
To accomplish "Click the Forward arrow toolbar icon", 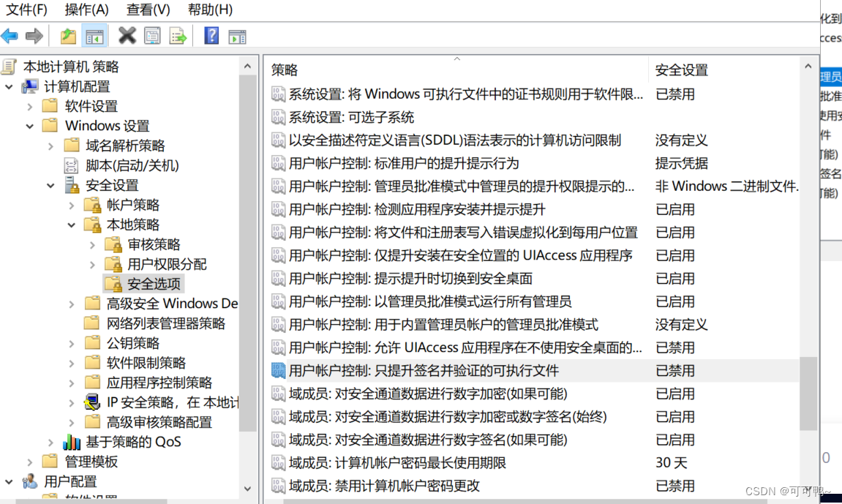I will 34,36.
